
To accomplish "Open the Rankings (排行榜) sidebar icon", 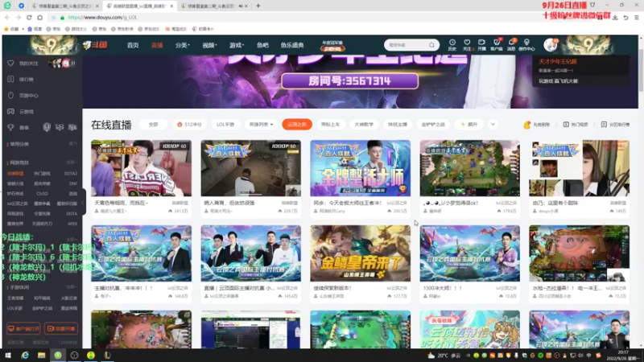I will (x=10, y=79).
